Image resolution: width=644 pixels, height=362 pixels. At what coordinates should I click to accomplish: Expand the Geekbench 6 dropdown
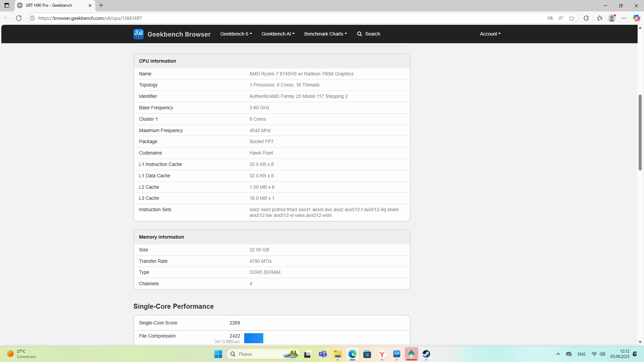[236, 34]
